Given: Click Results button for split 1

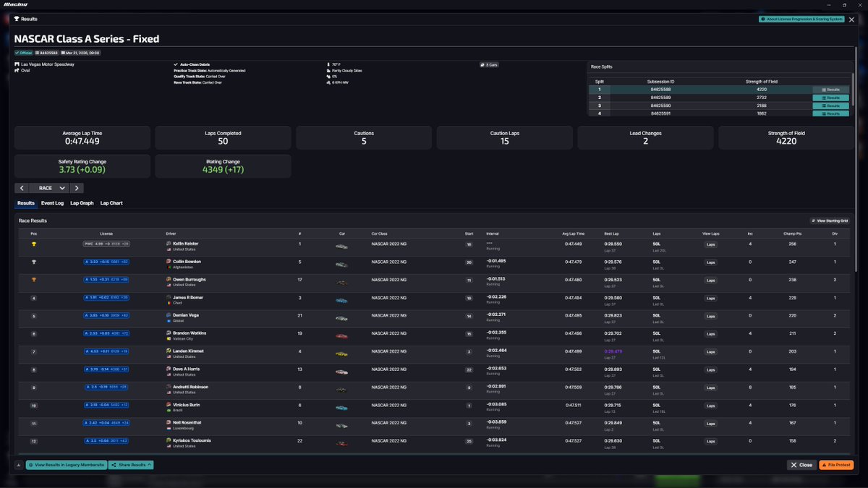Looking at the screenshot, I should click(830, 90).
